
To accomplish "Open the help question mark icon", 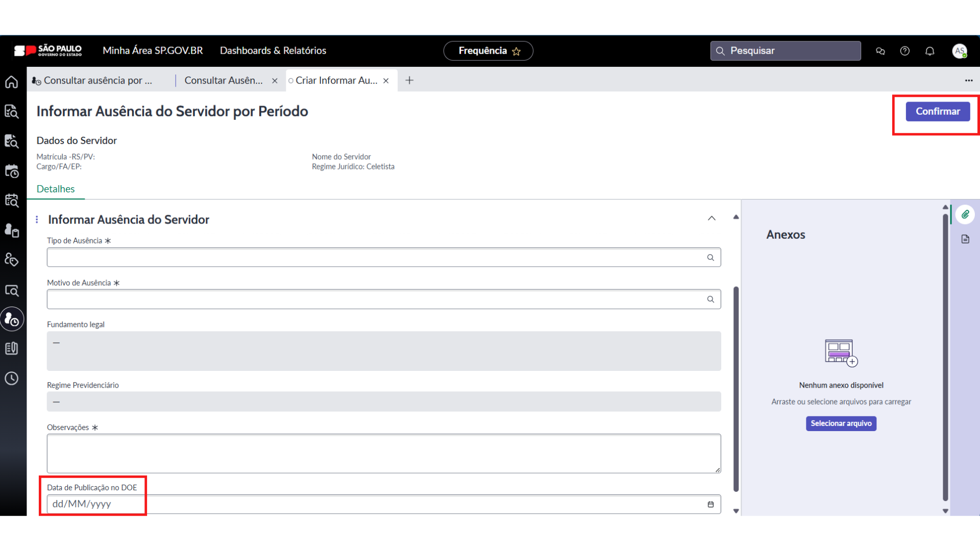I will click(904, 51).
